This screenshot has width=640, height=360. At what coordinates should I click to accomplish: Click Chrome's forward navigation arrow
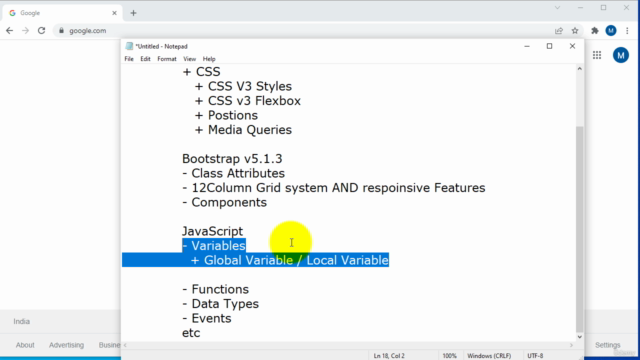pyautogui.click(x=25, y=31)
